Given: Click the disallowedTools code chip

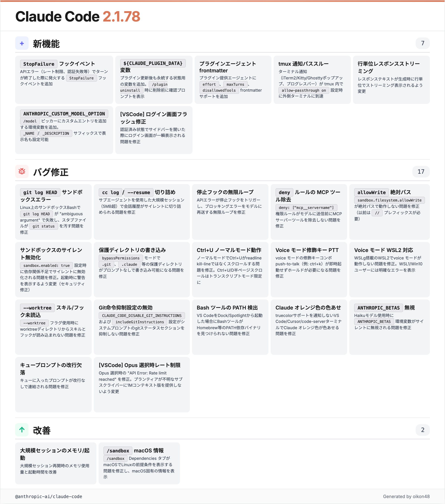Looking at the screenshot, I should (219, 91).
